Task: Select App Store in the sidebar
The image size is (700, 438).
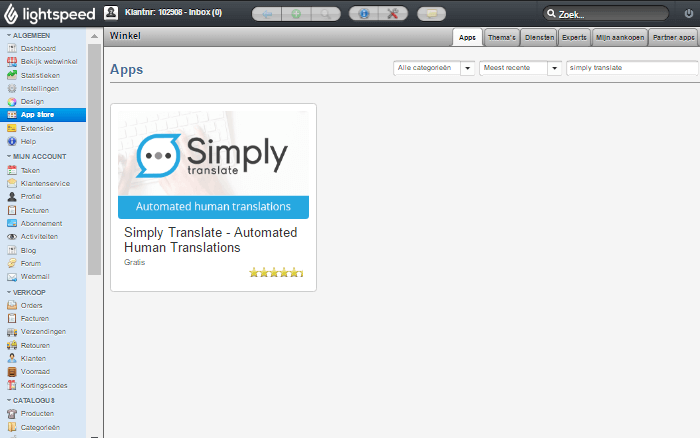Action: (x=43, y=115)
